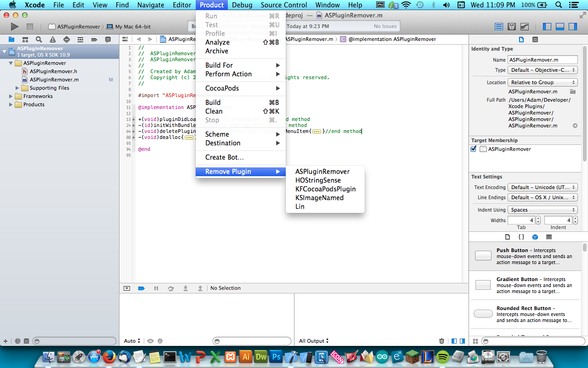
Task: Increment the Tab width stepper
Action: click(538, 218)
